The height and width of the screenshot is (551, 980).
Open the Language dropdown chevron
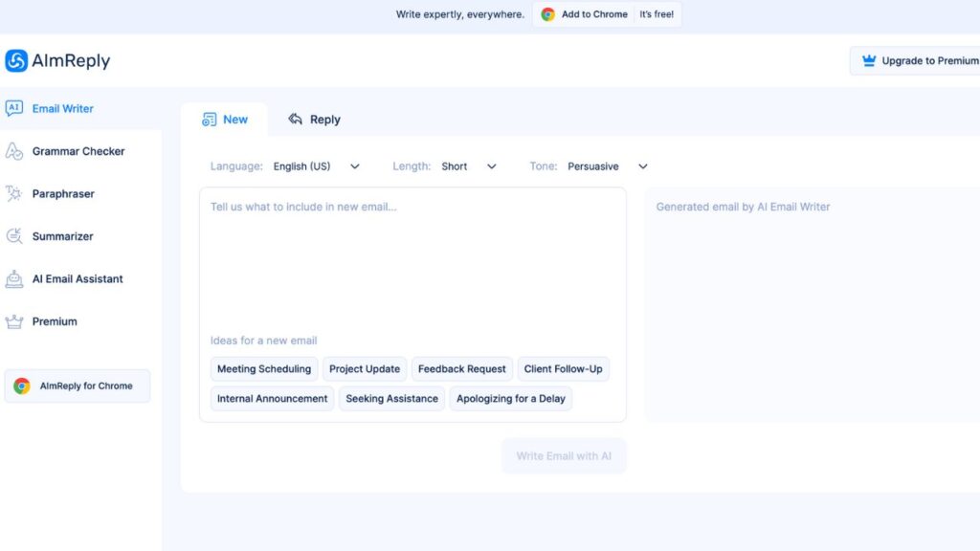(354, 166)
